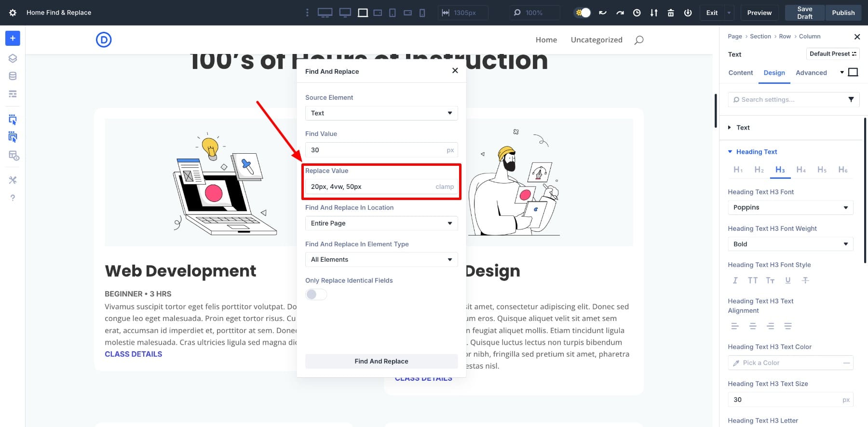Click the search magnifier in site header
The height and width of the screenshot is (427, 868).
[638, 40]
